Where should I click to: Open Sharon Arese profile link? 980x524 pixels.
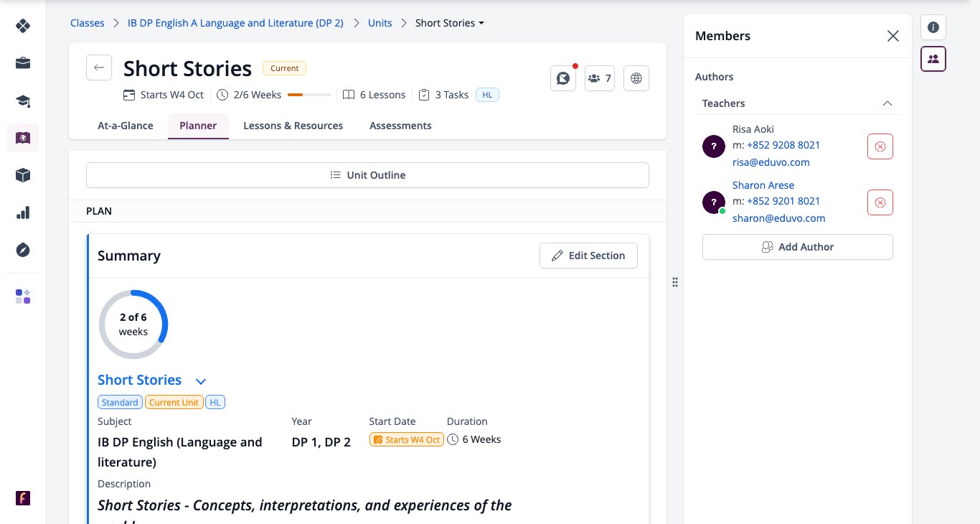click(x=763, y=185)
